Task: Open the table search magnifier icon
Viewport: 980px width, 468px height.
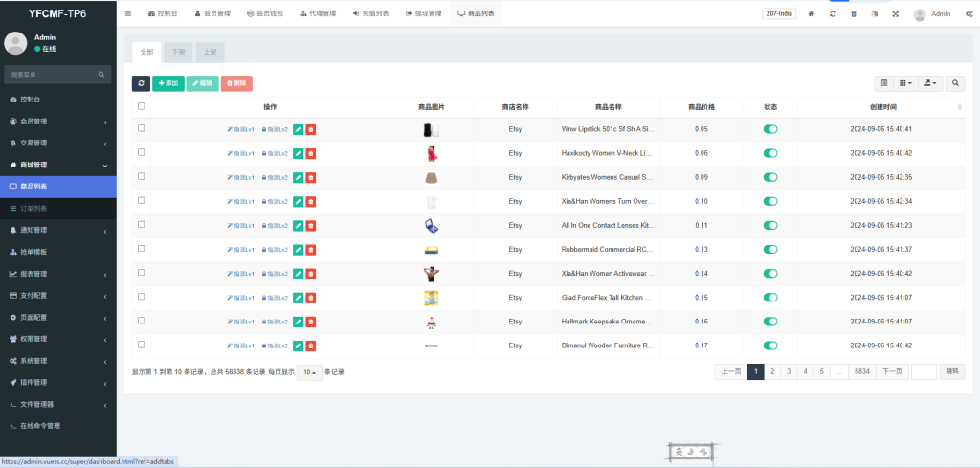Action: [x=956, y=83]
